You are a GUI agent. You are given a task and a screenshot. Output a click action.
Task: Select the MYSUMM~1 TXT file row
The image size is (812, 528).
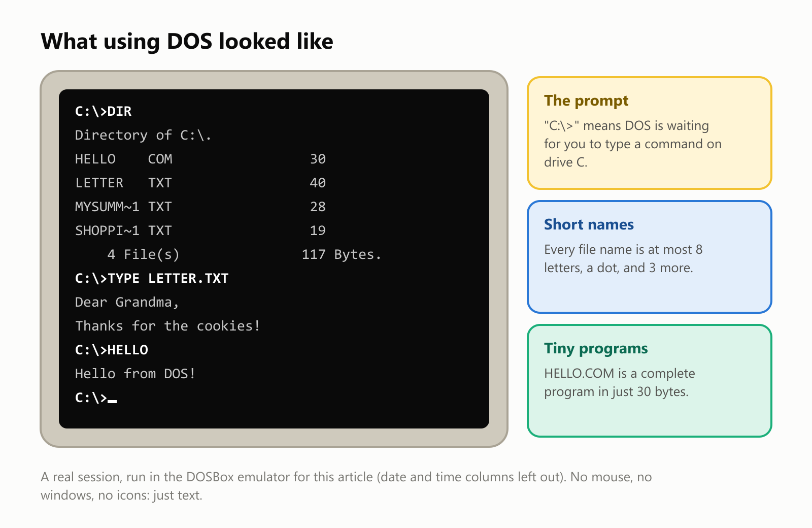pyautogui.click(x=200, y=207)
